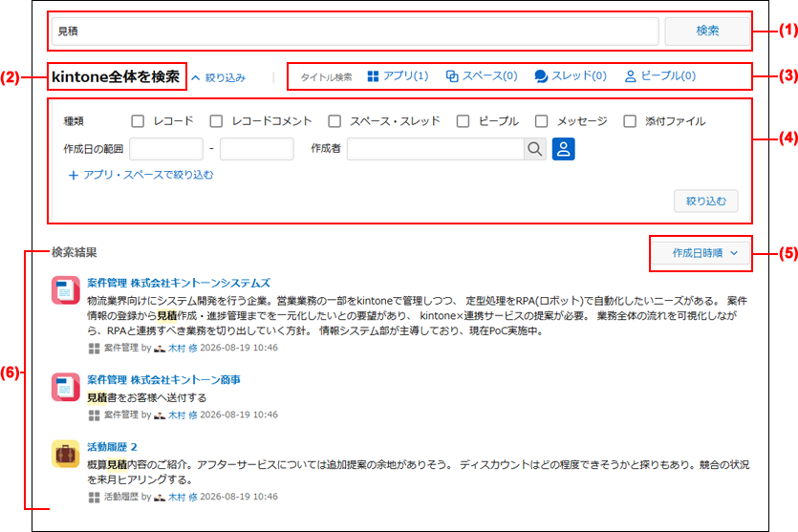
Task: Check the ピープル type checkbox
Action: (463, 121)
